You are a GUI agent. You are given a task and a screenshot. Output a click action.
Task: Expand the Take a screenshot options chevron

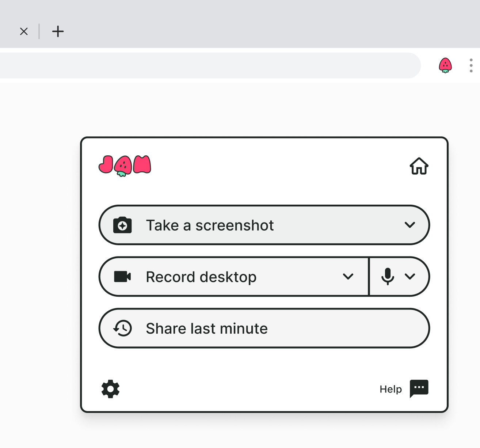click(x=410, y=225)
